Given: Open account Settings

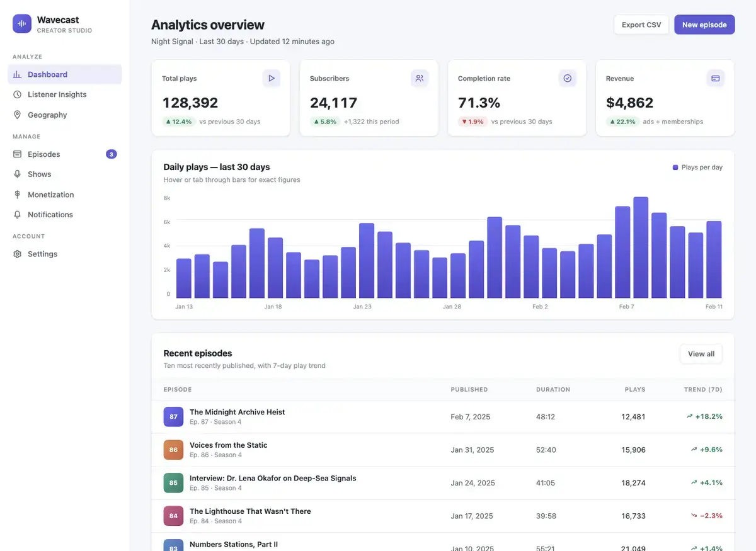Looking at the screenshot, I should pyautogui.click(x=65, y=254).
